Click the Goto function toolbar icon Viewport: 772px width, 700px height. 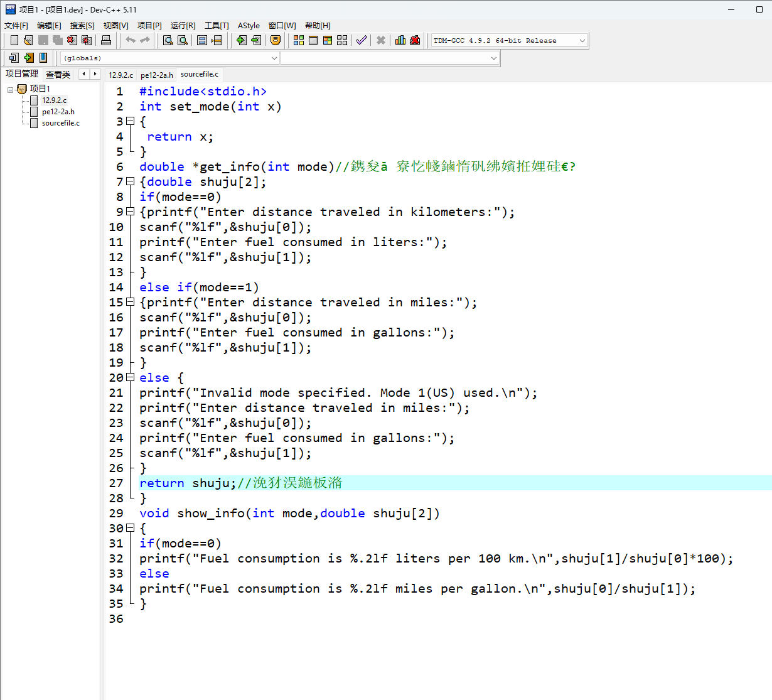202,40
